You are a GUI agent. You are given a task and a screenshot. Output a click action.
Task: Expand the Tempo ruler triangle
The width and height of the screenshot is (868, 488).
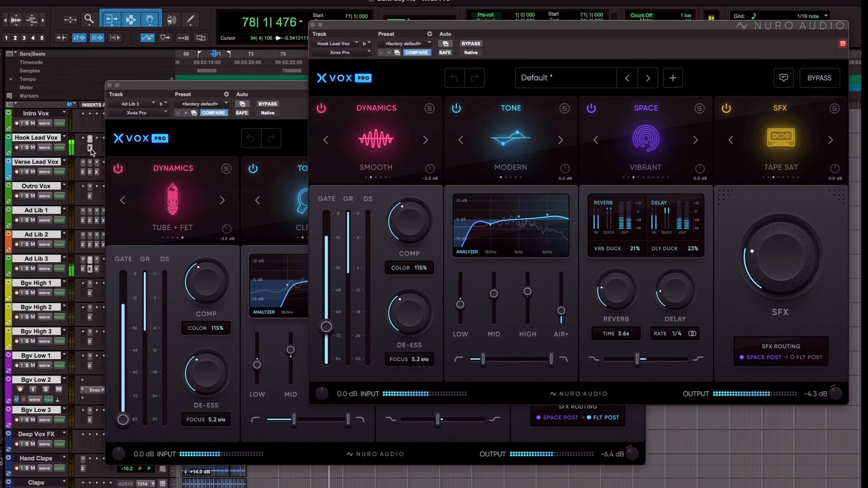click(x=11, y=79)
